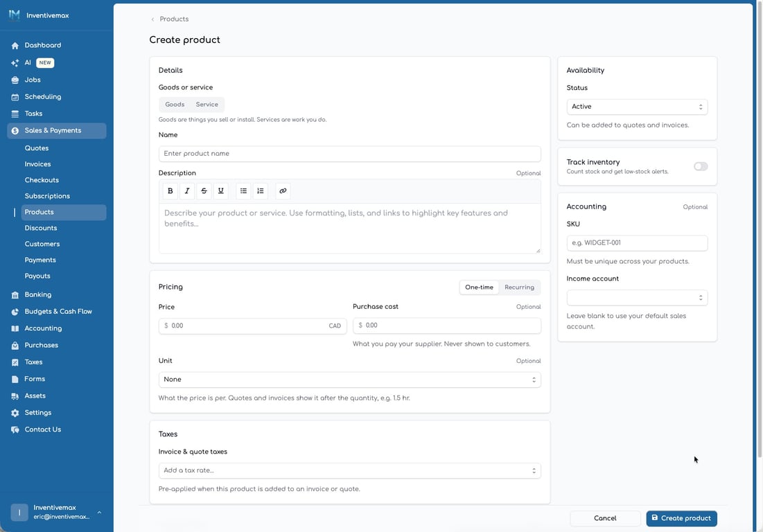Viewport: 763px width, 532px height.
Task: Click into the Description text area
Action: (x=349, y=228)
